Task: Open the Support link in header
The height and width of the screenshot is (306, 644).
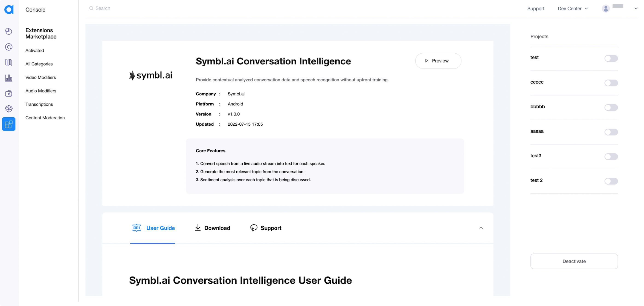Action: click(x=536, y=9)
